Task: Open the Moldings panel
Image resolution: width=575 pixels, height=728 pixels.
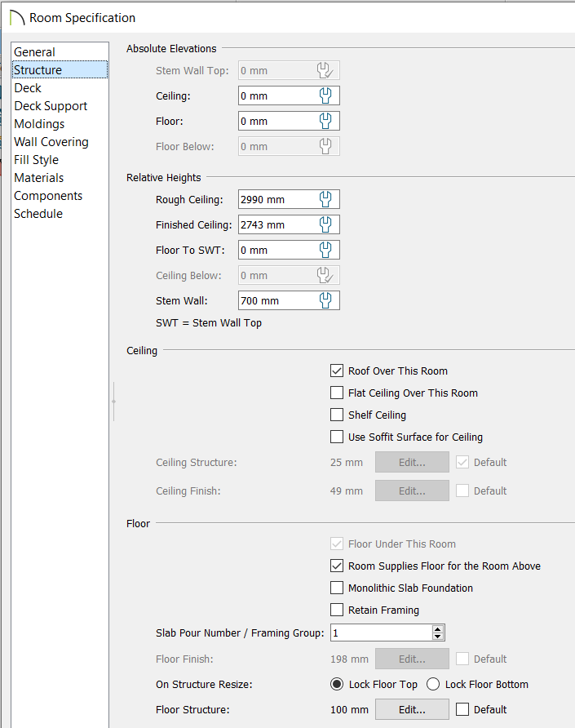Action: (60, 124)
